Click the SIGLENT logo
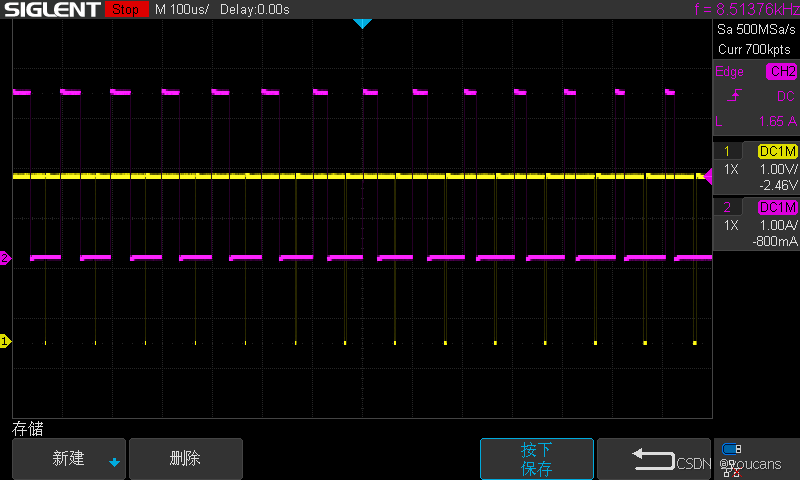 tap(53, 9)
